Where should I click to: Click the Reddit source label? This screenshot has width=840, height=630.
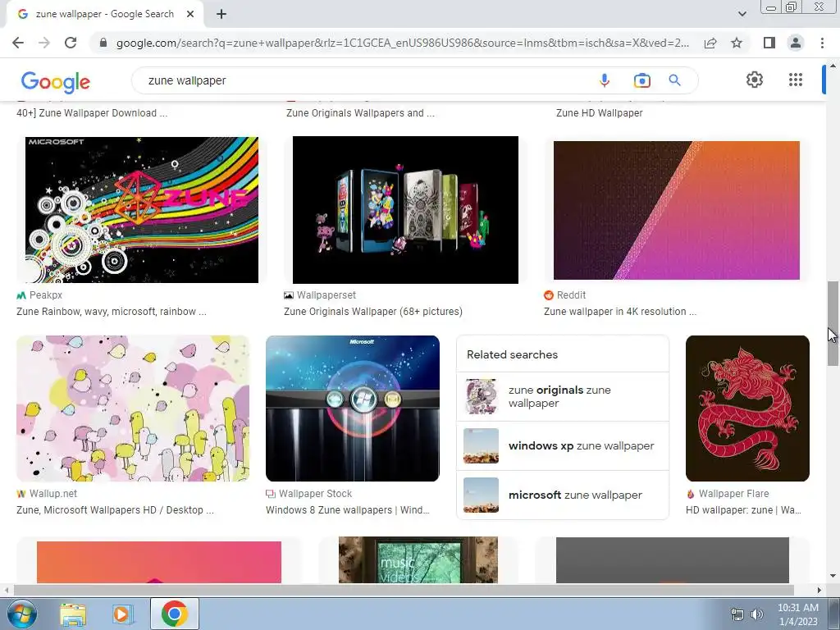[x=571, y=295]
